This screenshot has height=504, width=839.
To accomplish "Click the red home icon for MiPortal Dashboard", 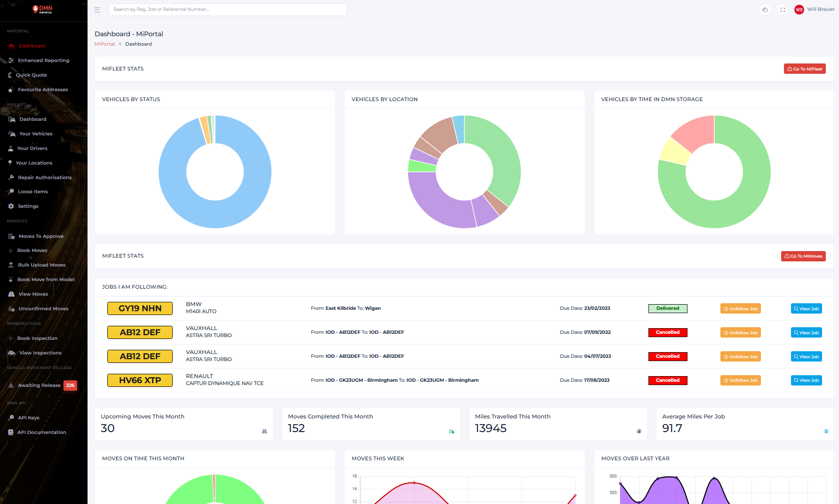I will 11,46.
